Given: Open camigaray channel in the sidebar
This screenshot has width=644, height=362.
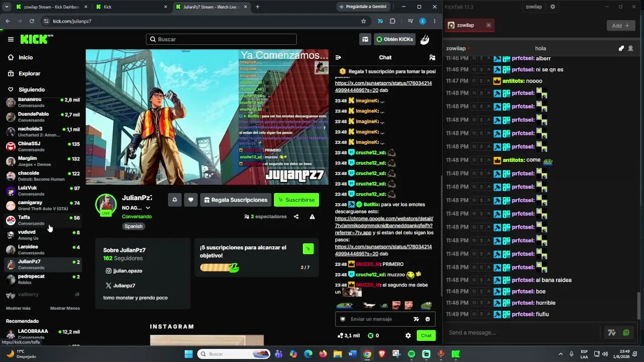Looking at the screenshot, I should (x=43, y=206).
